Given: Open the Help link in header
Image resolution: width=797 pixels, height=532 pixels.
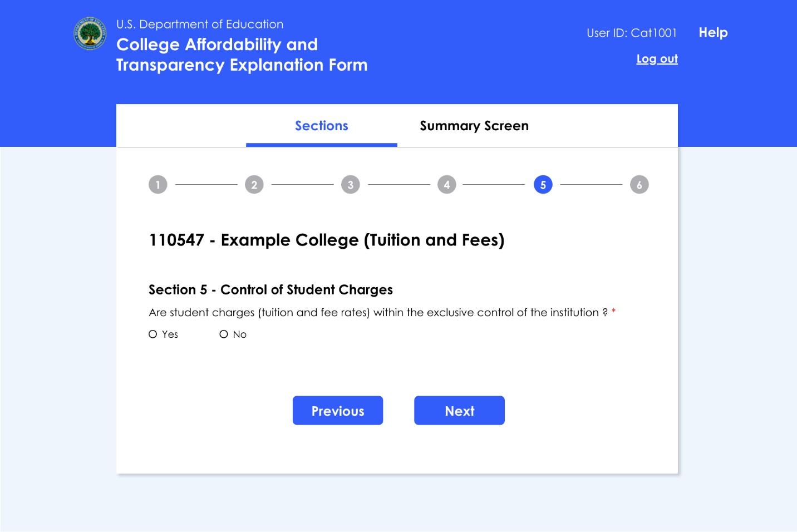Looking at the screenshot, I should click(713, 33).
